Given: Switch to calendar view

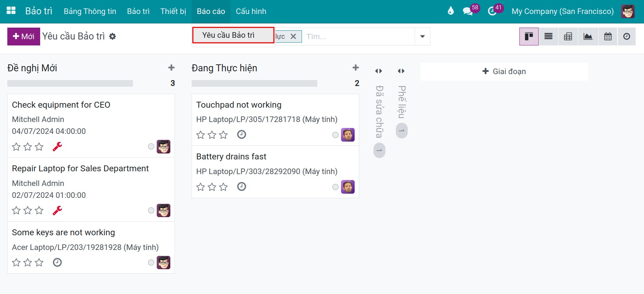Looking at the screenshot, I should (x=608, y=36).
